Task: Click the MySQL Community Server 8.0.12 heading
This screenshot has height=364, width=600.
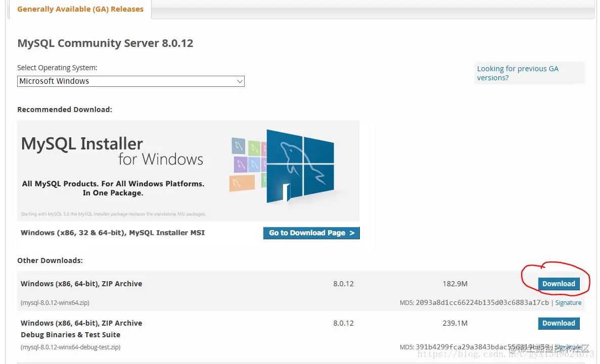Action: point(105,43)
